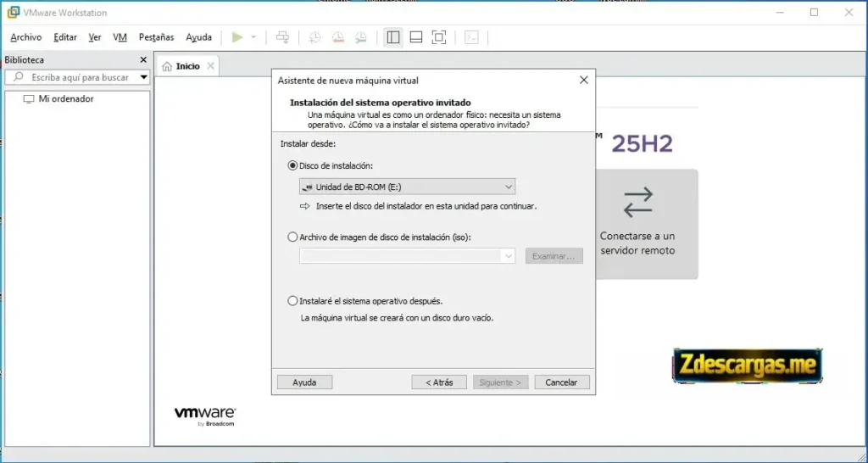This screenshot has height=463, width=868.
Task: Click the home icon on Inicio tab
Action: pyautogui.click(x=167, y=66)
